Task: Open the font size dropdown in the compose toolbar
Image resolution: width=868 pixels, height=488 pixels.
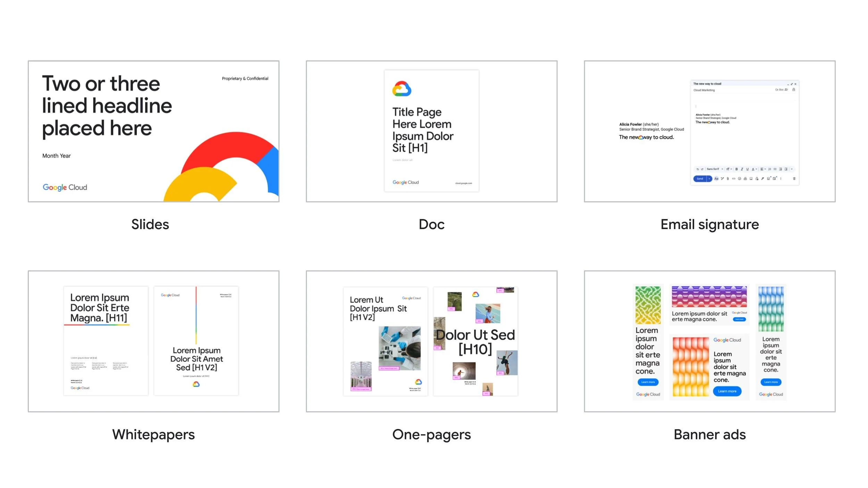Action: [x=729, y=169]
